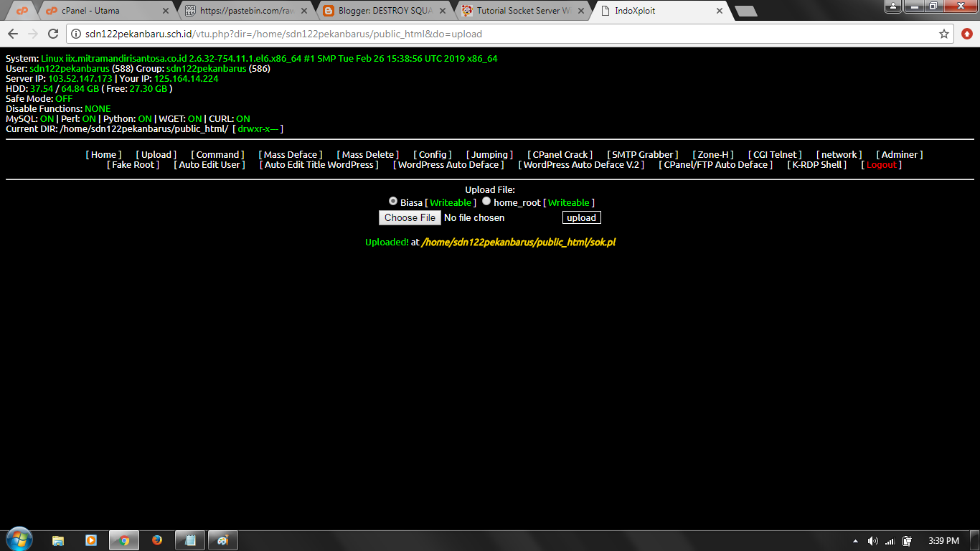Click the volume icon in system tray

point(873,540)
